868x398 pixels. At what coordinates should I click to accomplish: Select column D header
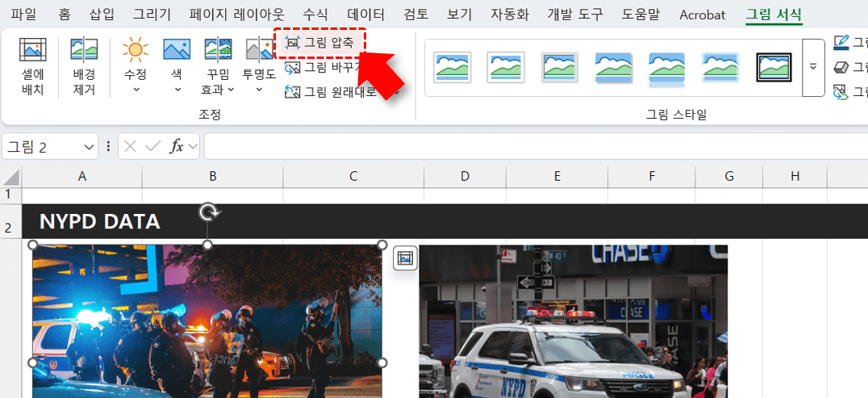pyautogui.click(x=465, y=176)
